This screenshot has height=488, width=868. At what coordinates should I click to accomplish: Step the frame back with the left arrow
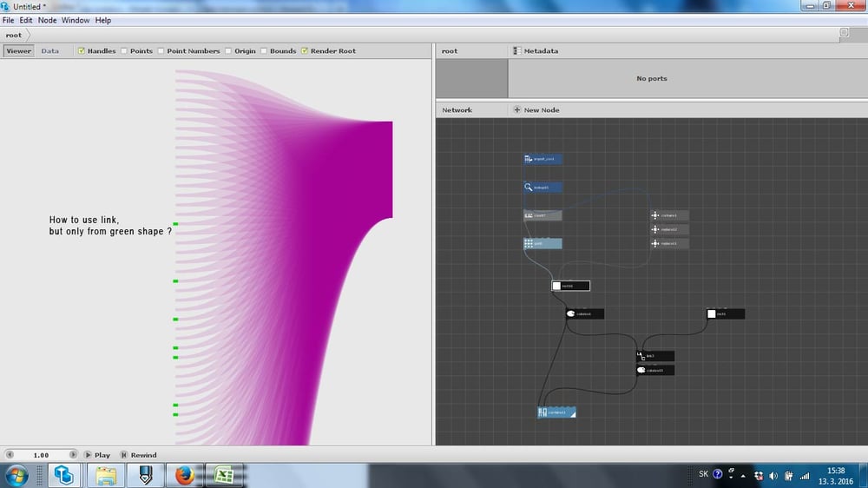(10, 455)
